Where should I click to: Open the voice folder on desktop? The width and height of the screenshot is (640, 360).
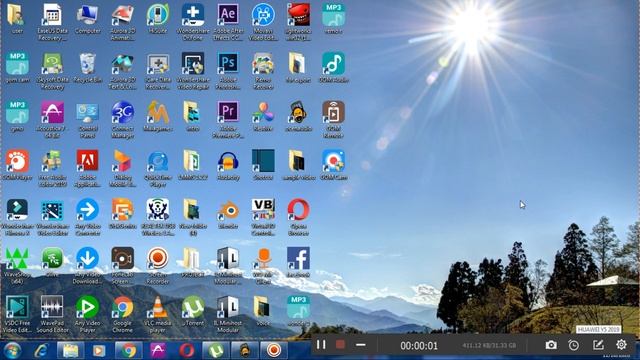[x=262, y=311]
